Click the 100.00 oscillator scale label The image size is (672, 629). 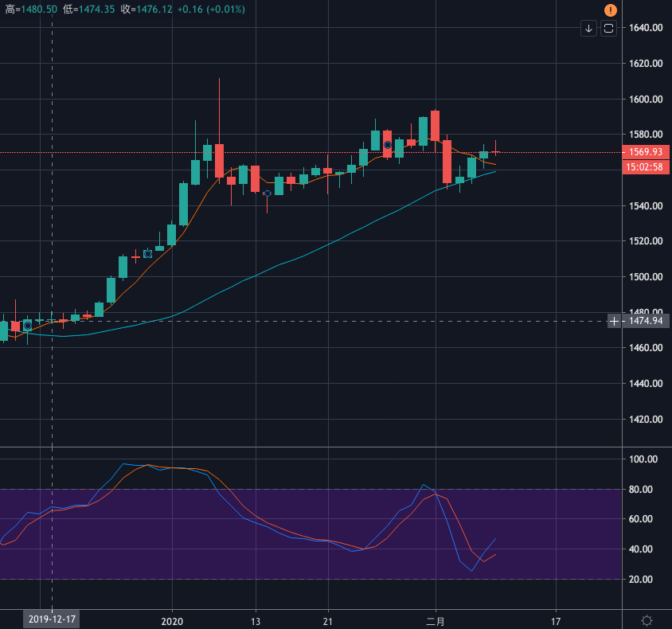[x=643, y=459]
